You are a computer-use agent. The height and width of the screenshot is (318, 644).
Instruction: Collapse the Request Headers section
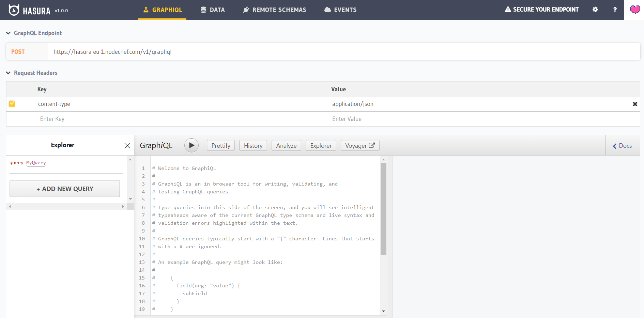pos(32,73)
